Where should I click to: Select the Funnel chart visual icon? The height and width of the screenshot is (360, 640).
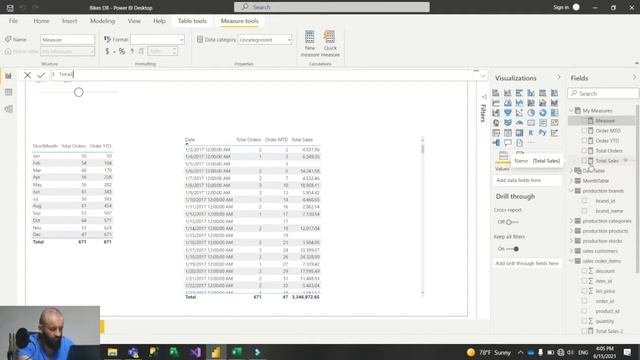(507, 113)
